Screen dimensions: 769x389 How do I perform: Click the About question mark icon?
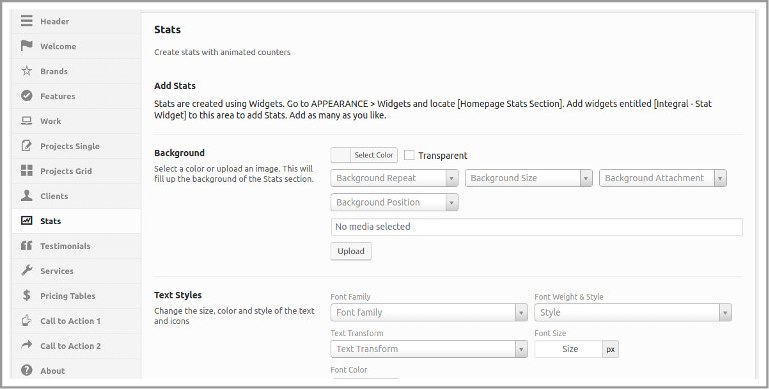tap(26, 370)
